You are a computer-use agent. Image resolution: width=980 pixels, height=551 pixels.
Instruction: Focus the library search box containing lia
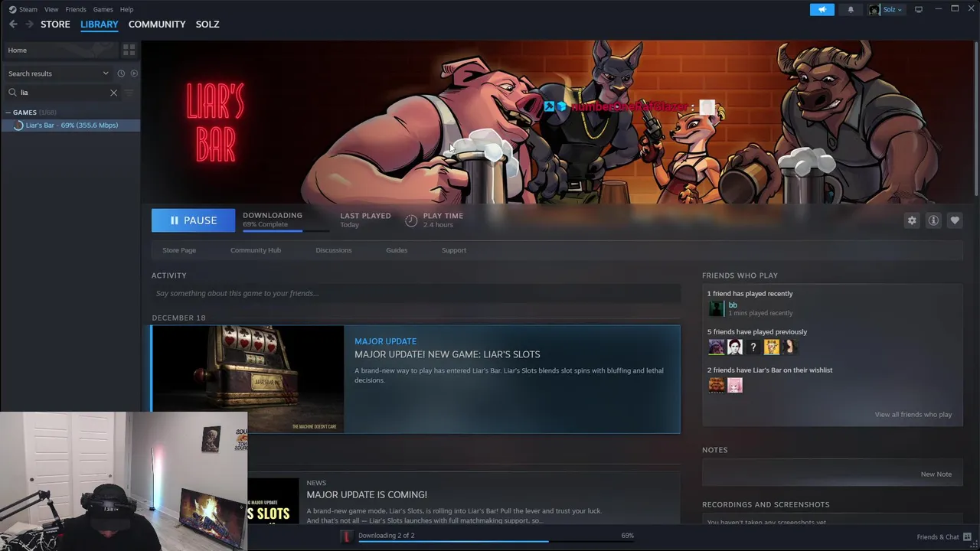tap(63, 93)
